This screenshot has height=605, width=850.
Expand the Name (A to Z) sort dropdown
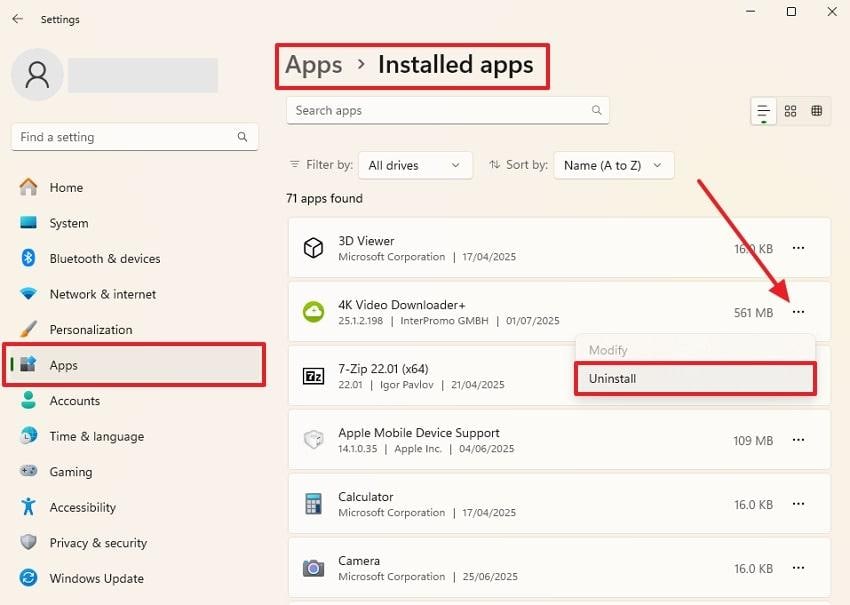614,165
